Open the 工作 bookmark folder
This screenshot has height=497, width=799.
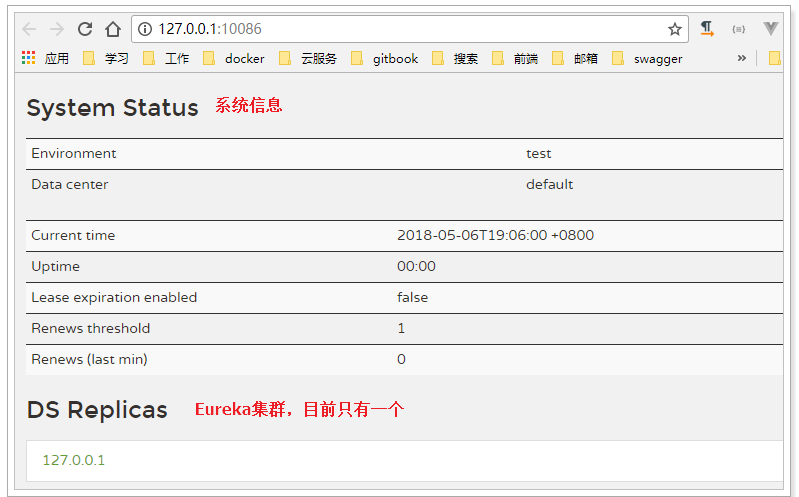[x=166, y=59]
